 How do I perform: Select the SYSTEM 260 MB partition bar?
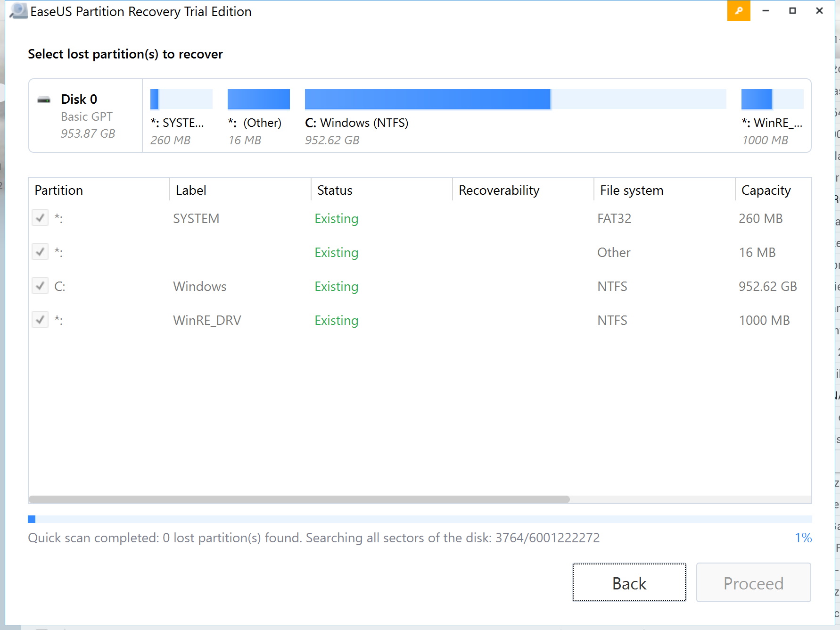(x=181, y=99)
